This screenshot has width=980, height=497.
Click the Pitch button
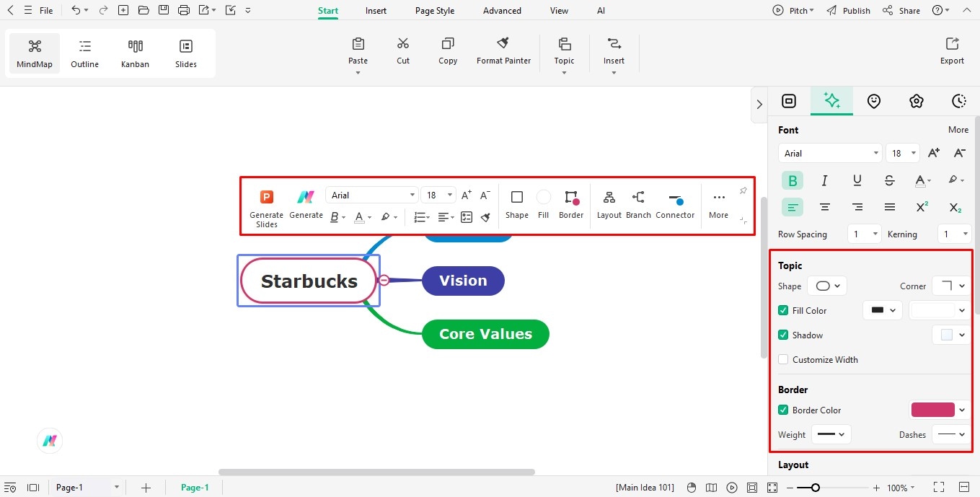tap(793, 11)
